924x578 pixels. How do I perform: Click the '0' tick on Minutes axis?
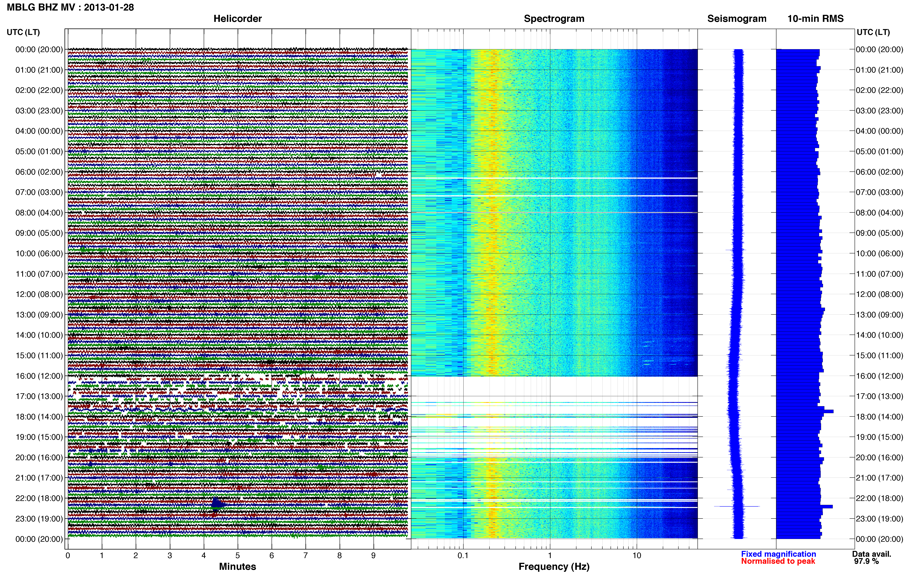(x=68, y=555)
